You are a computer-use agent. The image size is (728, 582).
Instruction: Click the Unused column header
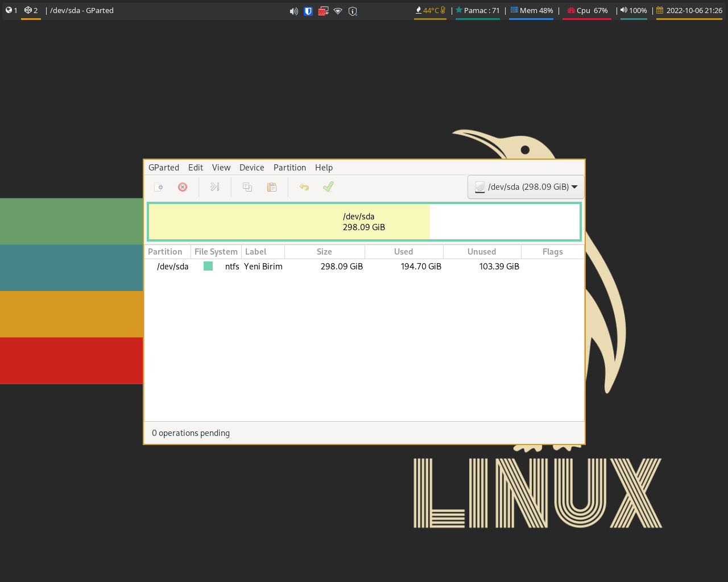[x=482, y=252]
